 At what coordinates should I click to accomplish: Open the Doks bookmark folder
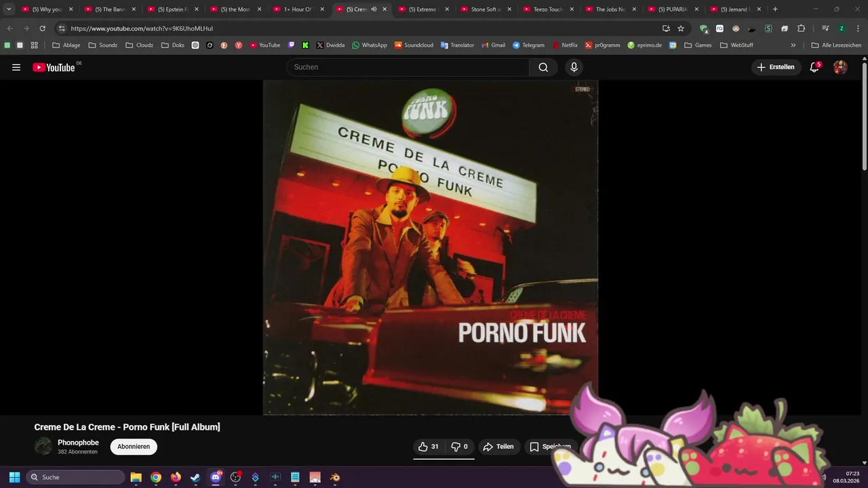pos(173,45)
